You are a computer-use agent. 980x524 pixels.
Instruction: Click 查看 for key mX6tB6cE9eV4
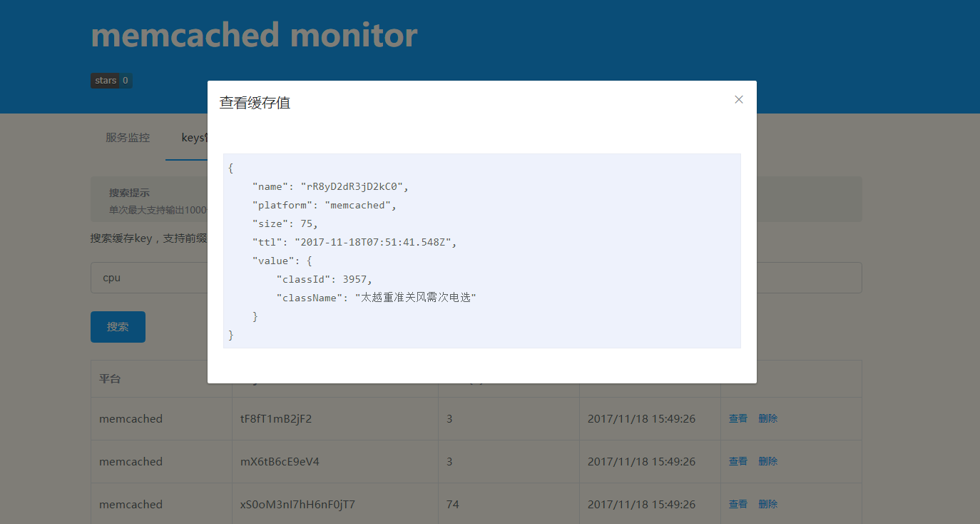pyautogui.click(x=738, y=461)
